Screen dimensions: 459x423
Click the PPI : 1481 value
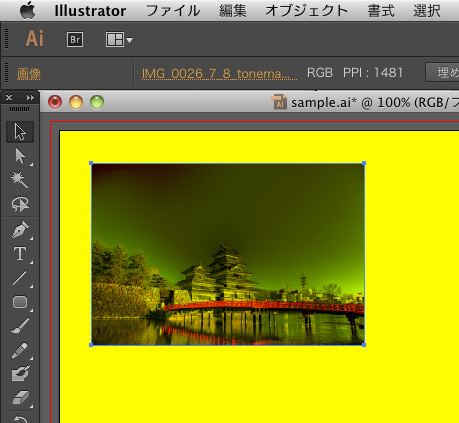(373, 73)
